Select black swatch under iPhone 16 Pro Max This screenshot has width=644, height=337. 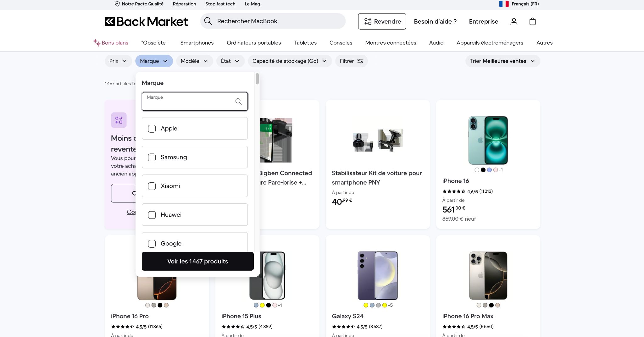tap(491, 305)
